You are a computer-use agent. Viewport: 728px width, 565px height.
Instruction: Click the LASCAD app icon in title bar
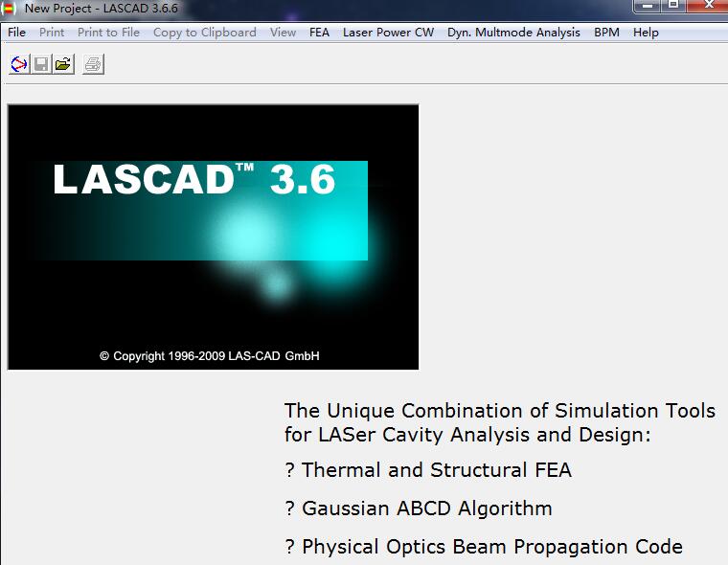(8, 8)
